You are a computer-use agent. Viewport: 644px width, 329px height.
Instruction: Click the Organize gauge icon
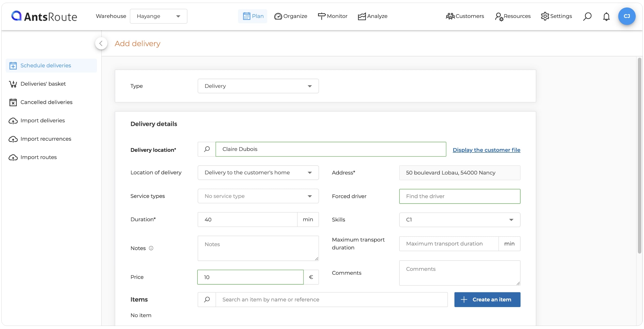click(x=278, y=16)
